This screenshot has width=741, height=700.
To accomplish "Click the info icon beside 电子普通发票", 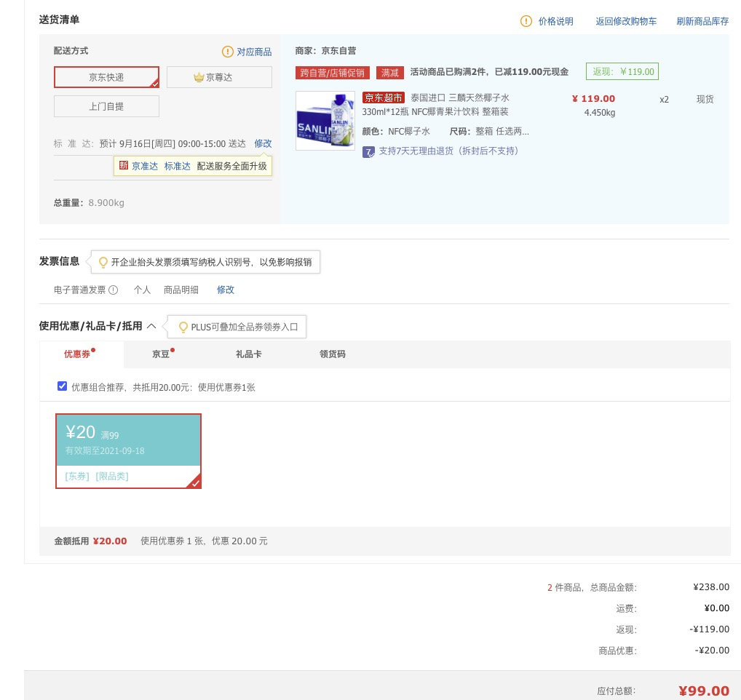I will tap(114, 290).
